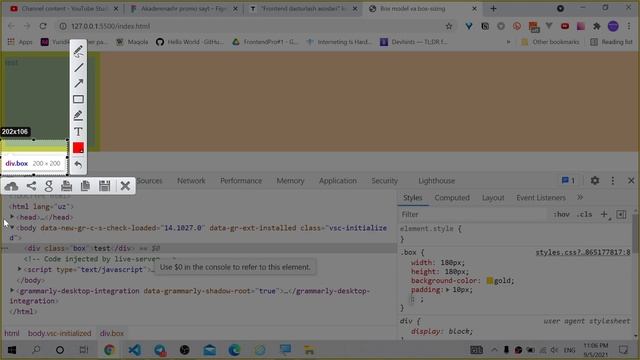Expand the grammarly-desktop-integration node
Screen dimensions: 640x360
click(x=12, y=291)
